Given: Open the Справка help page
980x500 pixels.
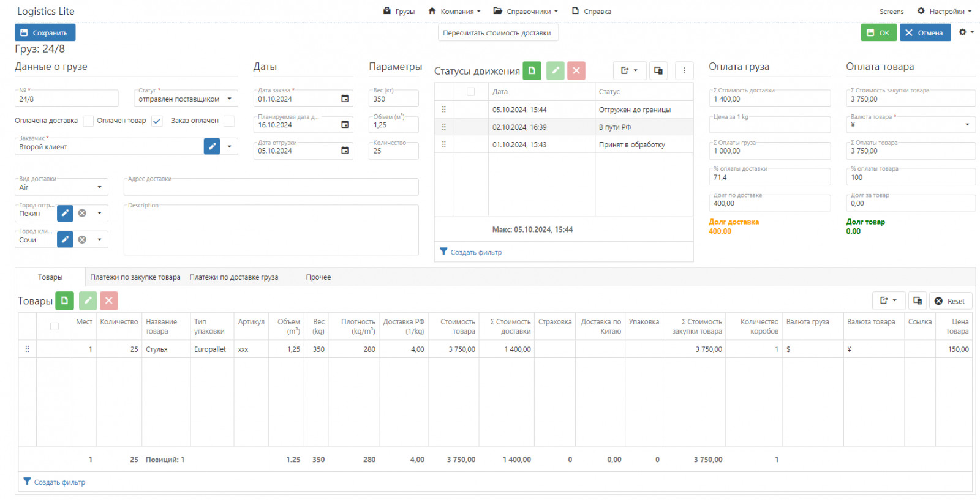Looking at the screenshot, I should 591,11.
